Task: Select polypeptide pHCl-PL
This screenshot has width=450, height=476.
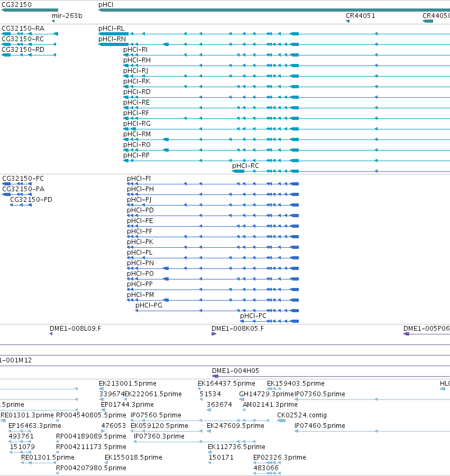Action: 140,253
